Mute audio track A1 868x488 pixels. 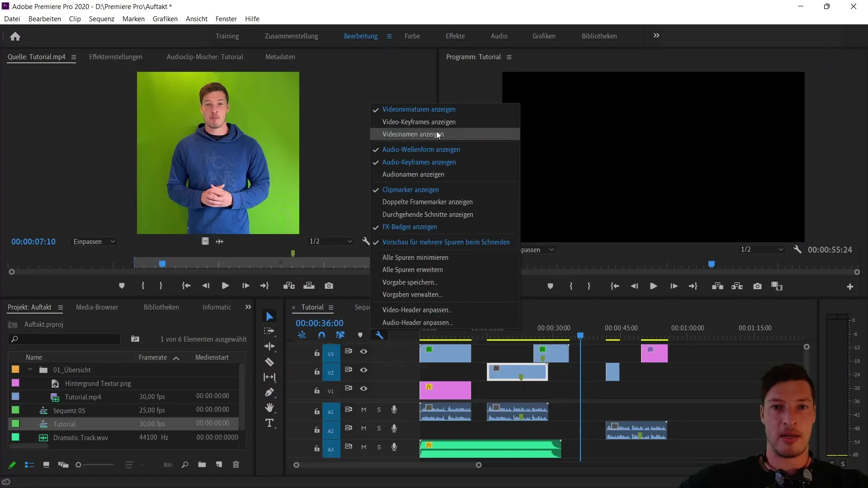363,410
